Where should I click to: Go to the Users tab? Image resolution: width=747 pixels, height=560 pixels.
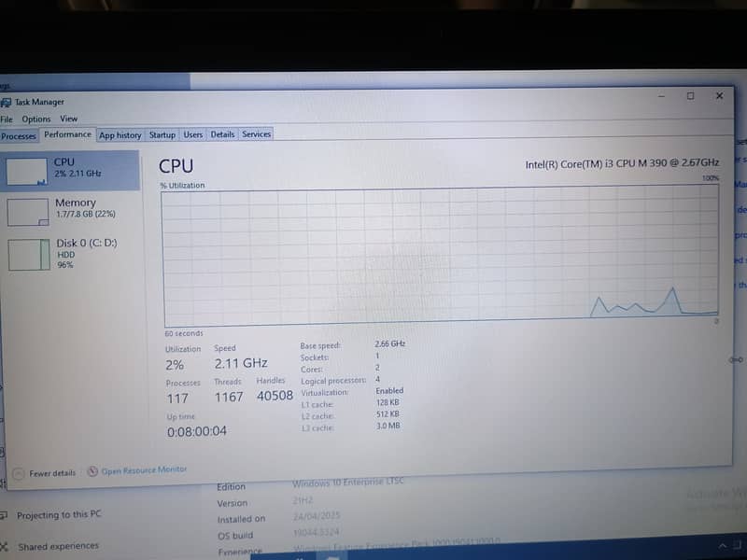point(193,134)
